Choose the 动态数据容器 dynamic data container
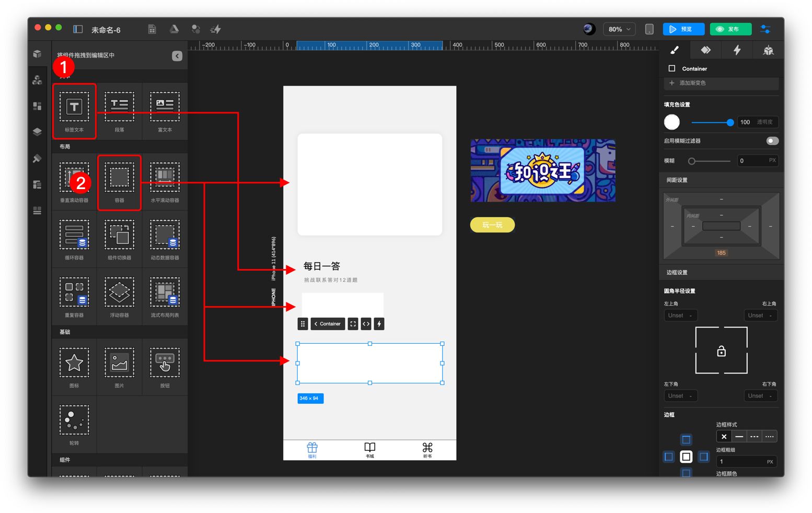812x513 pixels. click(x=165, y=240)
